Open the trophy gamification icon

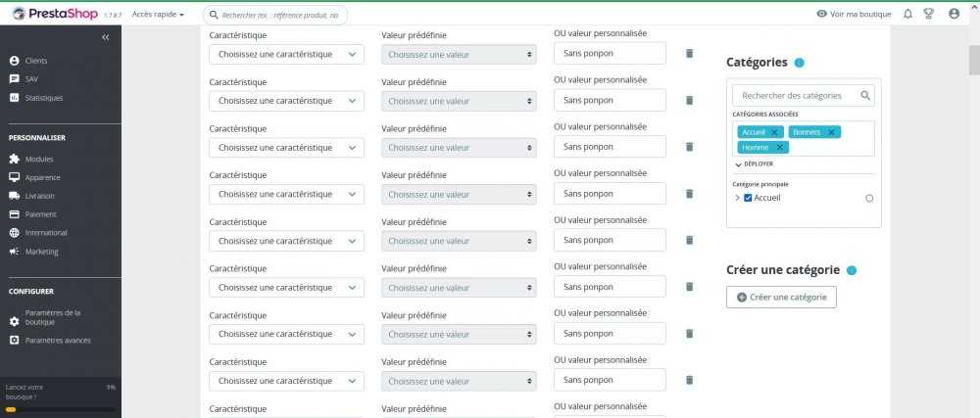tap(929, 14)
